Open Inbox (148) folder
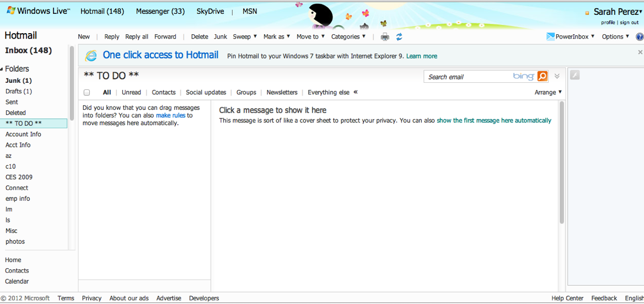This screenshot has height=304, width=644. point(28,51)
